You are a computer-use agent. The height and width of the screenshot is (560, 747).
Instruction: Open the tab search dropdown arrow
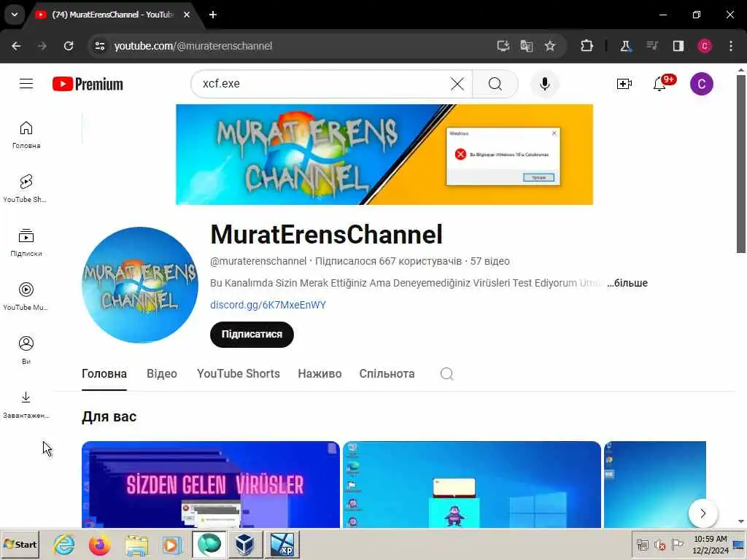pyautogui.click(x=15, y=15)
